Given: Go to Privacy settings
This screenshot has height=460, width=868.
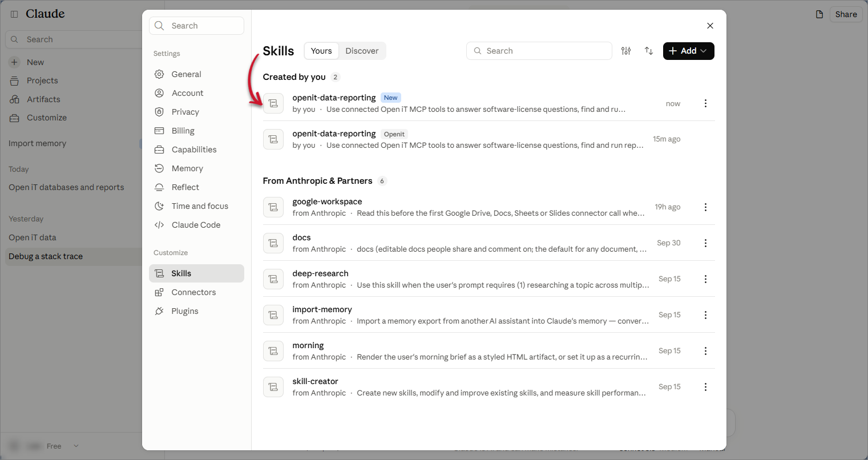Looking at the screenshot, I should point(196,112).
